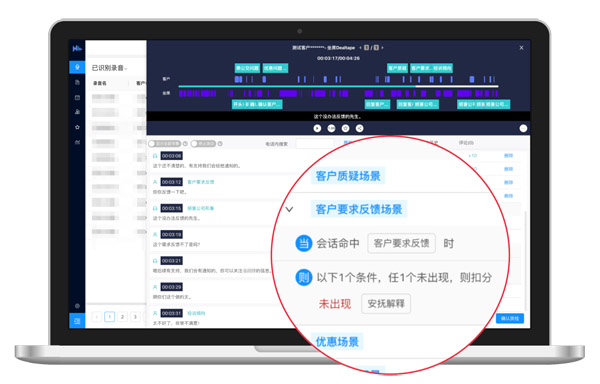Expand the 客户质疑场景 section

point(348,176)
